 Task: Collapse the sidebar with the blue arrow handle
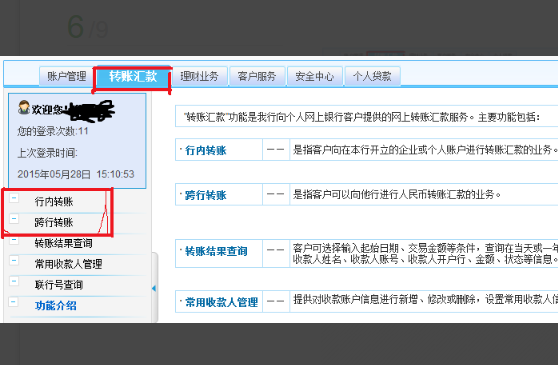(154, 288)
